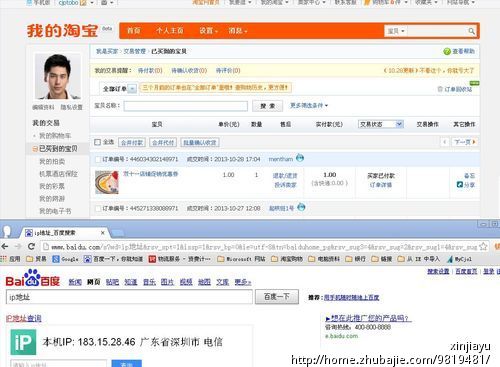Open the 百度一下,你就知道 bookmark

click(113, 259)
